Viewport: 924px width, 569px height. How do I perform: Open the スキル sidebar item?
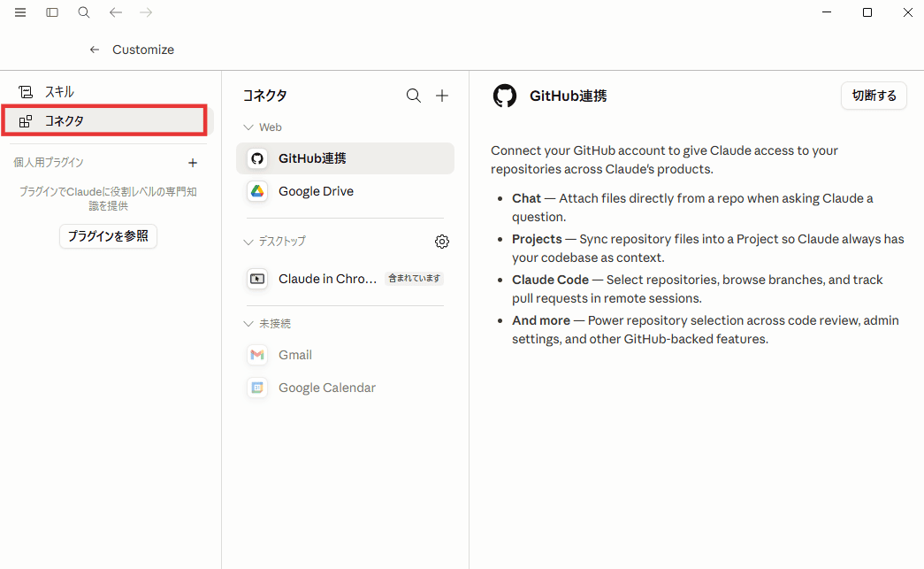(107, 92)
